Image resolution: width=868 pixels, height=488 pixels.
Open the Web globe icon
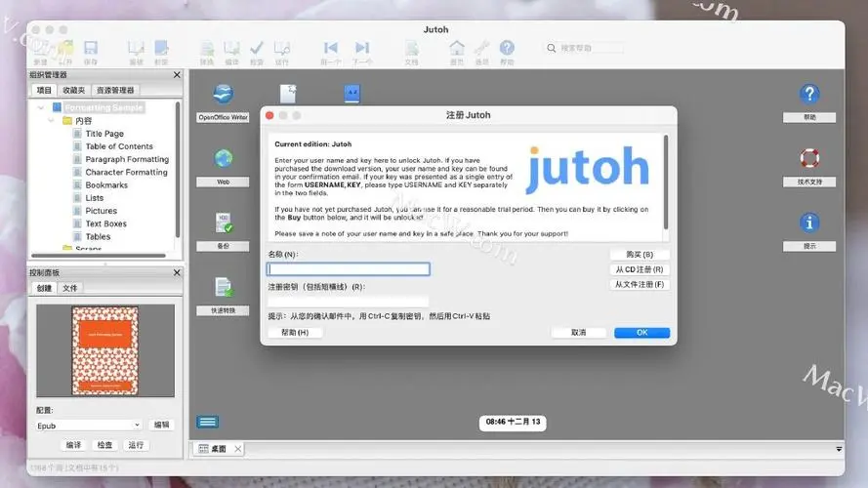click(x=224, y=158)
